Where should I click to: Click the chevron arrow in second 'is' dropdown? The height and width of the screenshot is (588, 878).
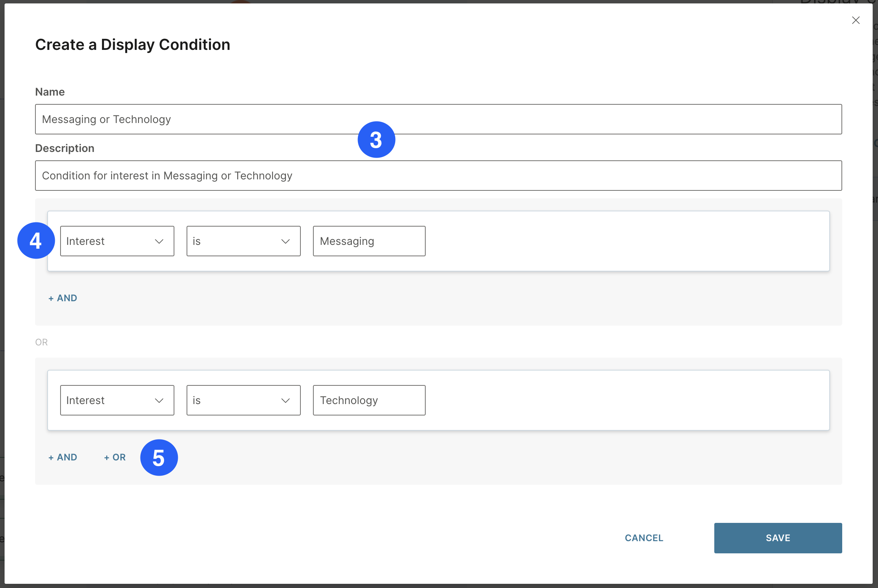pyautogui.click(x=286, y=401)
